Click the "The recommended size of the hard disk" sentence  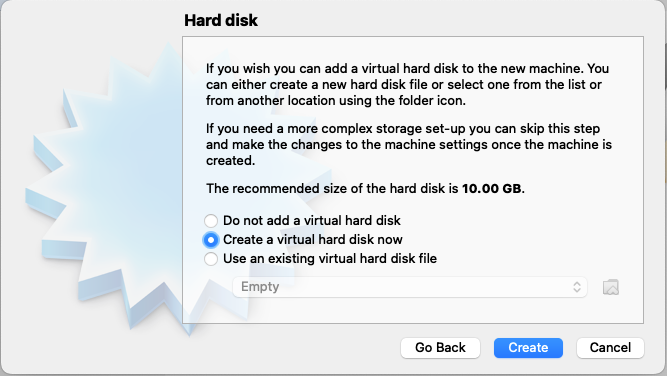point(365,188)
